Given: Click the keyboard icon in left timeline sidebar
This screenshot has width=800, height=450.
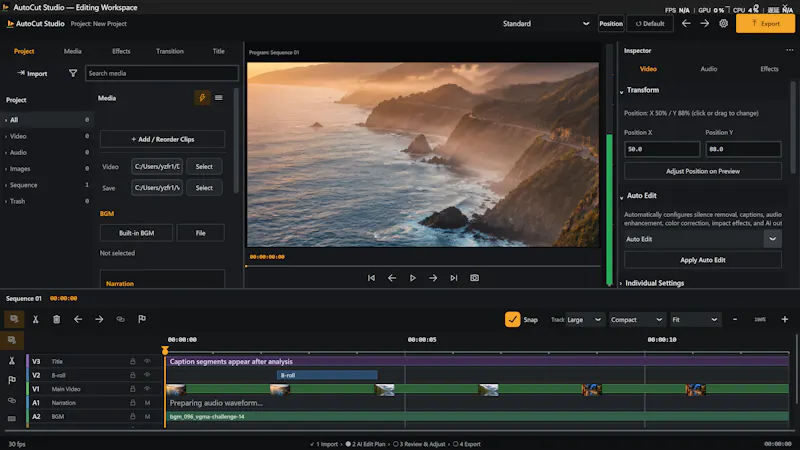Looking at the screenshot, I should tap(12, 419).
